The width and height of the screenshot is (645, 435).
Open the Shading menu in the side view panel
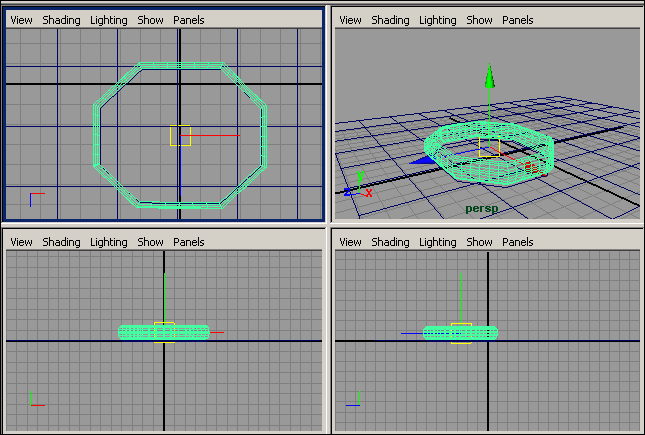click(x=390, y=242)
